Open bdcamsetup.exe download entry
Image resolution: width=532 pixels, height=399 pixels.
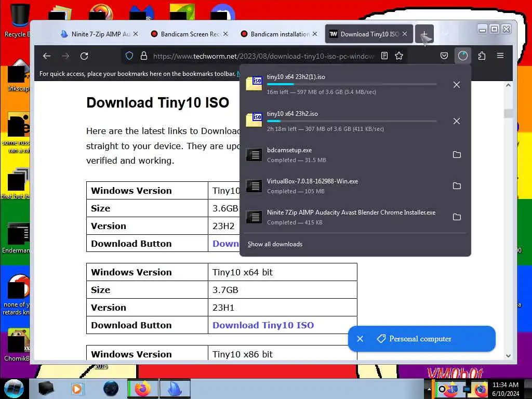click(x=345, y=155)
